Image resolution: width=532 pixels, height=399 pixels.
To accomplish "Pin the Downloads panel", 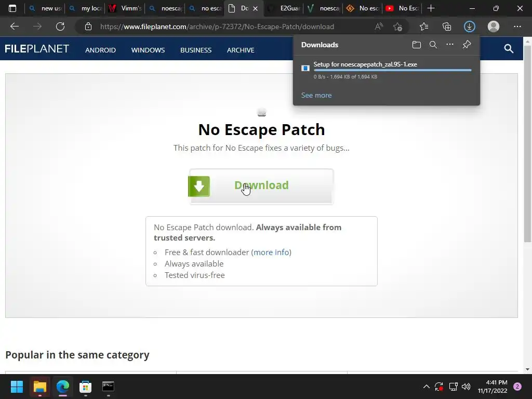I will coord(467,45).
